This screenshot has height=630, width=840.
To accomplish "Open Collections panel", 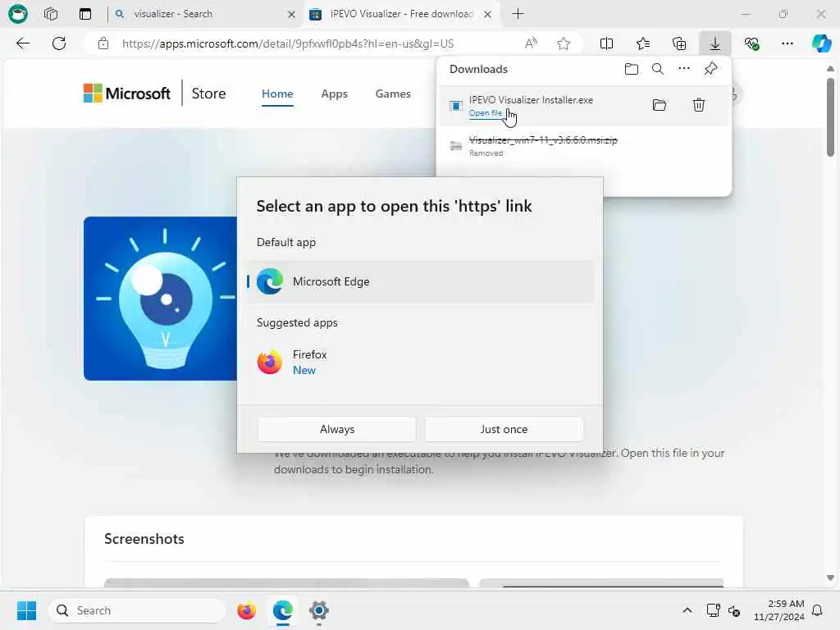I will point(678,43).
